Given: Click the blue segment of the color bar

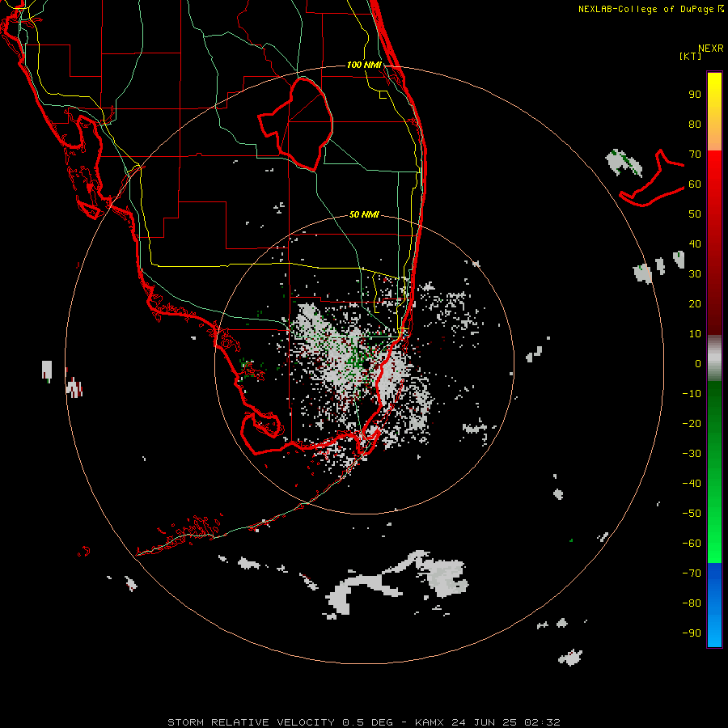Looking at the screenshot, I should 714,605.
